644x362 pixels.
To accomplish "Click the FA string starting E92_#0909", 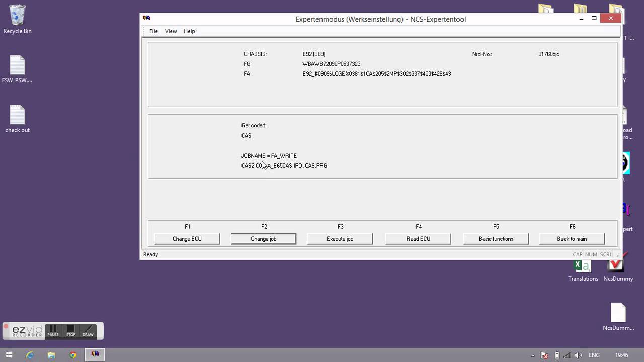I will (377, 74).
